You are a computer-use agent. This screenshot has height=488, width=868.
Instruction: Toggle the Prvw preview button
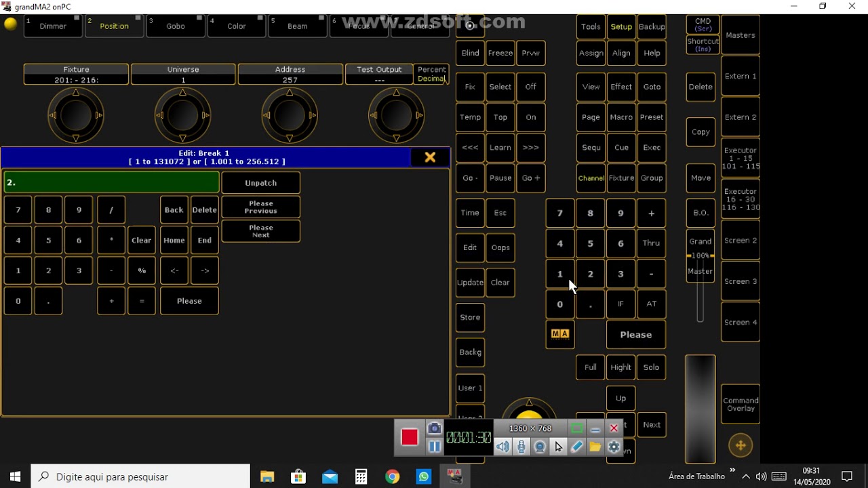(x=531, y=53)
